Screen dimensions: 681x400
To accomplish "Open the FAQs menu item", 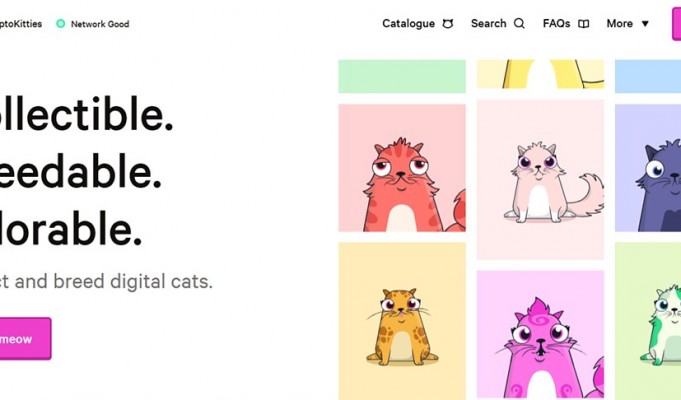I will tap(556, 23).
